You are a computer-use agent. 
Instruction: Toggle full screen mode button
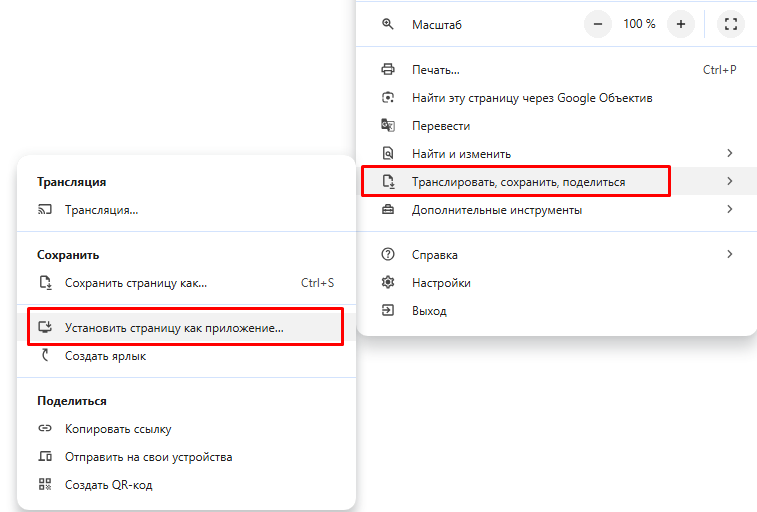coord(730,24)
